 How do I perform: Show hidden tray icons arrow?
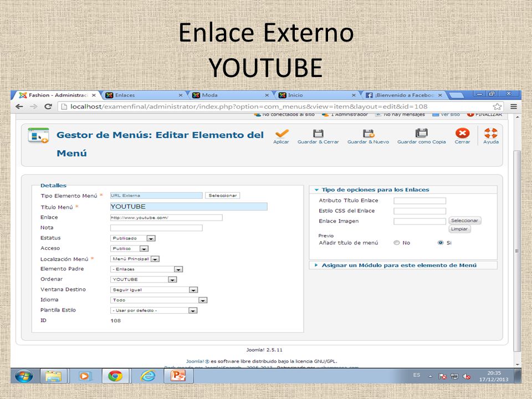tap(430, 376)
